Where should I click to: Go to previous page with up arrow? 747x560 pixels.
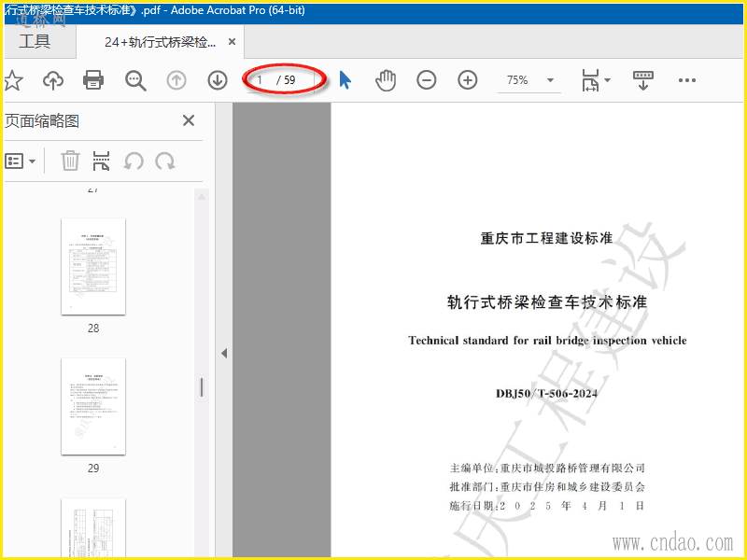[176, 80]
